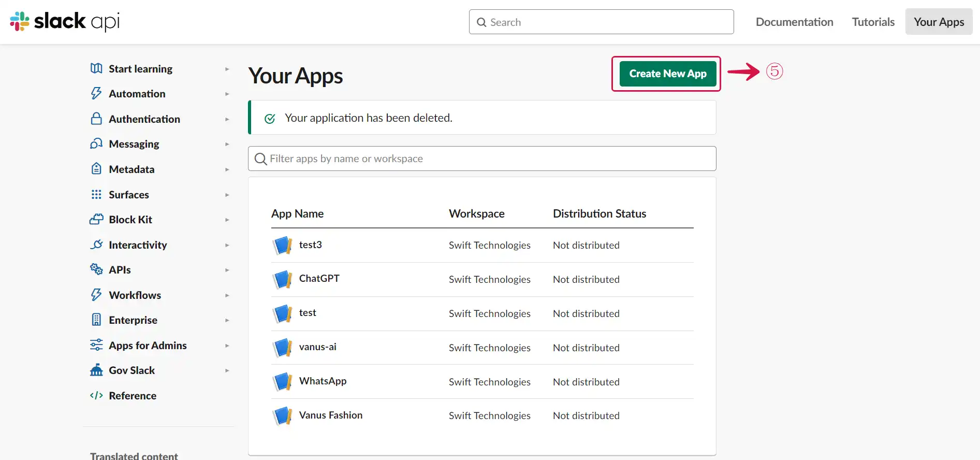Viewport: 980px width, 460px height.
Task: Click the Apps for Admins sliders icon
Action: [96, 345]
